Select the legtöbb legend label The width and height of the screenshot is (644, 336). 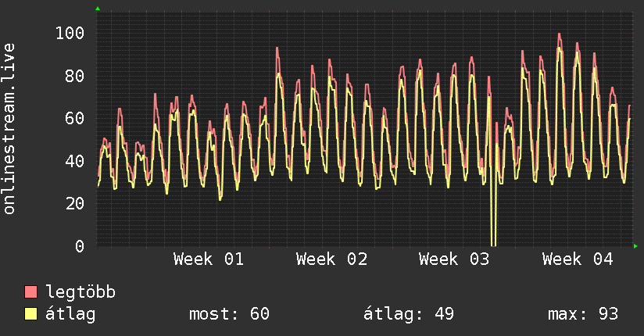click(x=80, y=292)
